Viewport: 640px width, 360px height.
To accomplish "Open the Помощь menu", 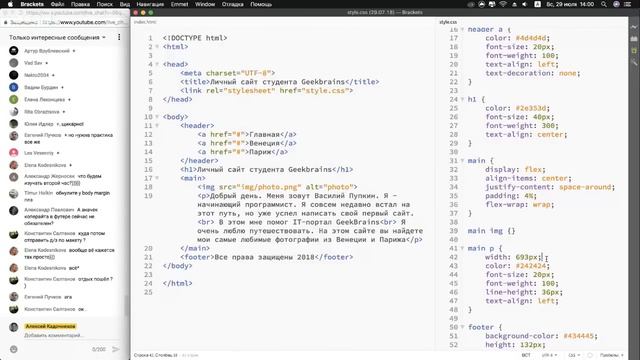I will click(261, 4).
